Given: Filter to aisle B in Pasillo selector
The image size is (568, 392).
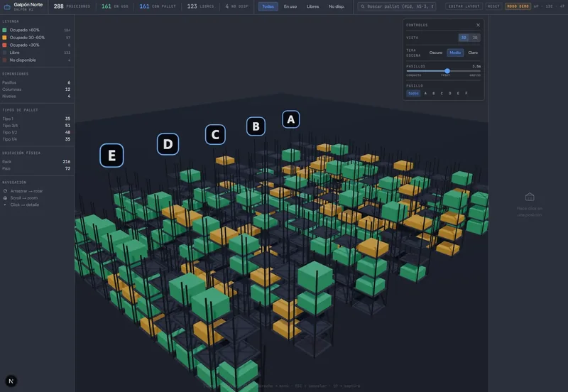Looking at the screenshot, I should coord(433,94).
